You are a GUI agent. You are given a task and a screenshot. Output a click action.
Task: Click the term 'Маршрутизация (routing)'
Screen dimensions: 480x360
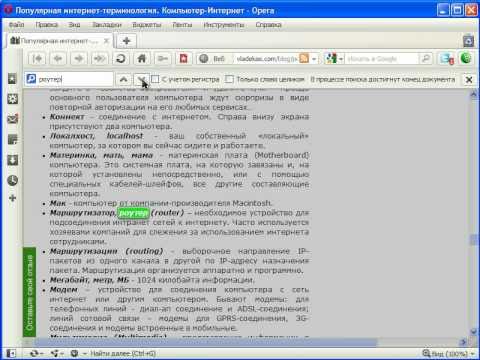coord(106,251)
